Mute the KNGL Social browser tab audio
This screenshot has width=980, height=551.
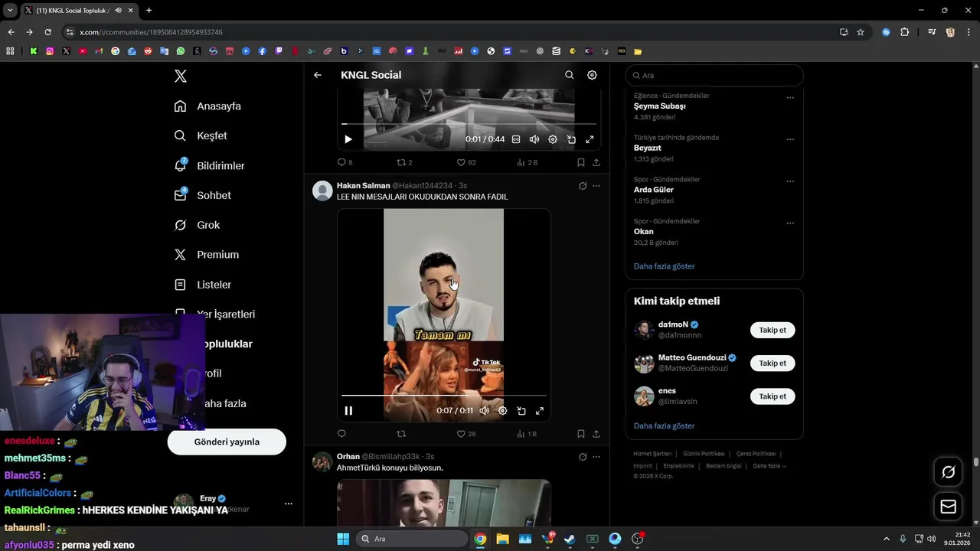point(118,10)
